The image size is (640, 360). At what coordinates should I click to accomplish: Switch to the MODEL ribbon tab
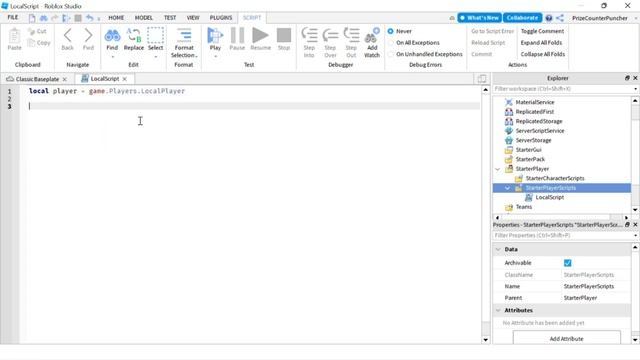click(x=144, y=18)
